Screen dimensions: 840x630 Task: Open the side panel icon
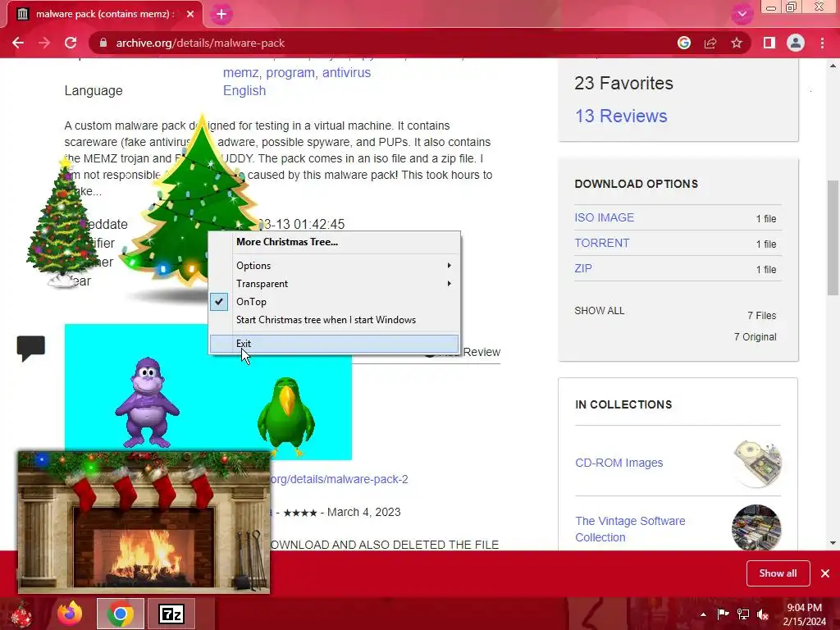[x=769, y=43]
